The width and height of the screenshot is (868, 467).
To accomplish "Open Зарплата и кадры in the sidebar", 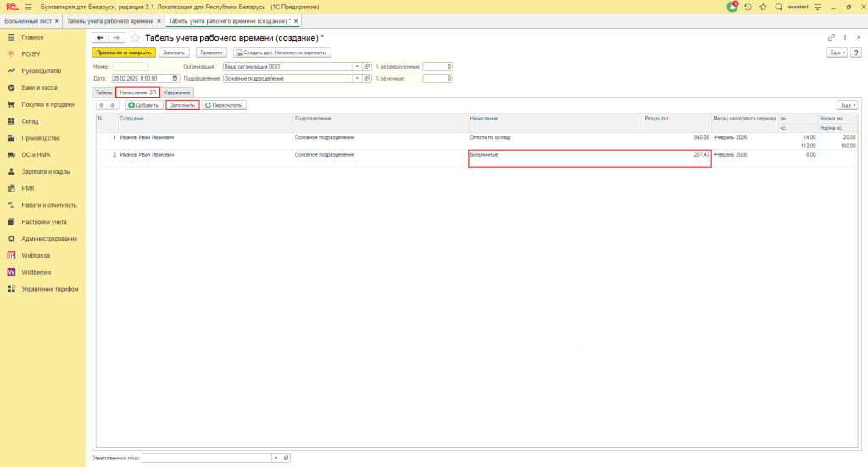I will [x=44, y=171].
